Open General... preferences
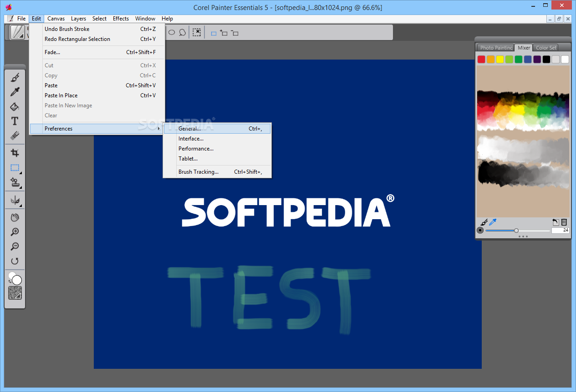The height and width of the screenshot is (392, 576). [217, 129]
